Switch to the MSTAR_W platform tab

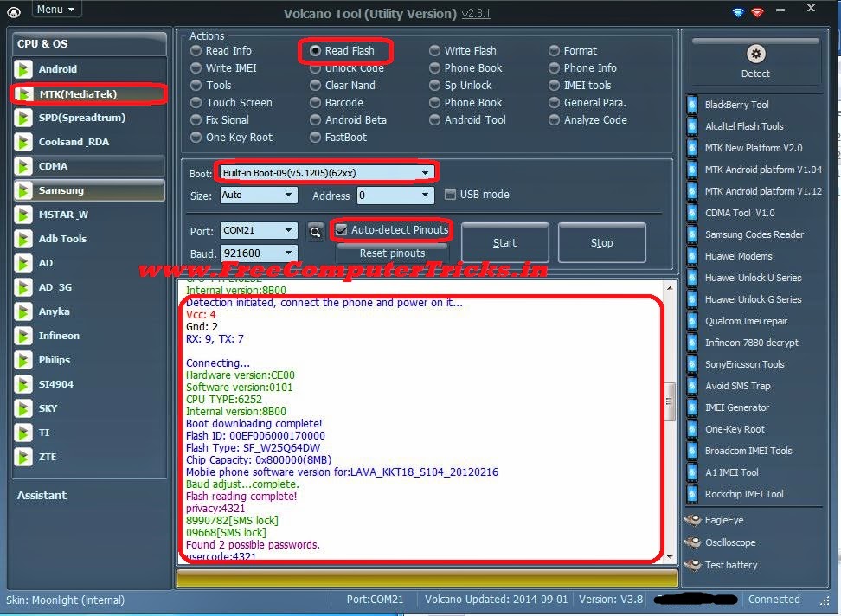tap(89, 215)
